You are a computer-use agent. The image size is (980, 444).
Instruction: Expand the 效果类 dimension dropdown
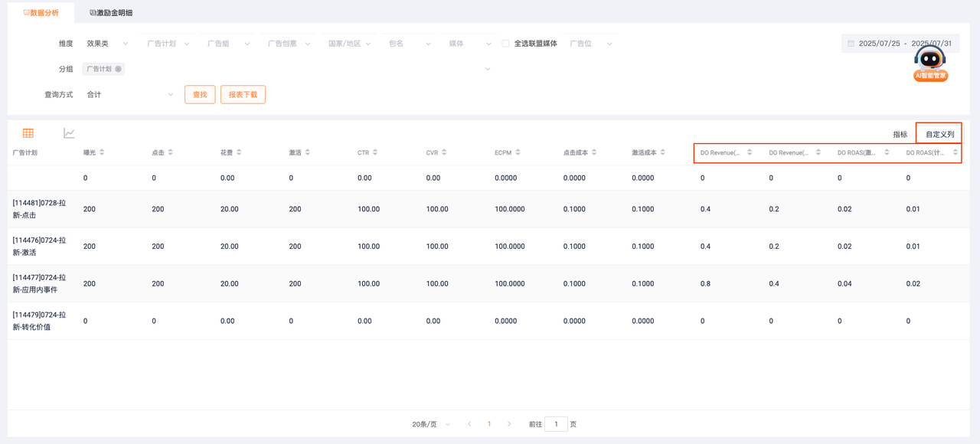click(x=107, y=44)
